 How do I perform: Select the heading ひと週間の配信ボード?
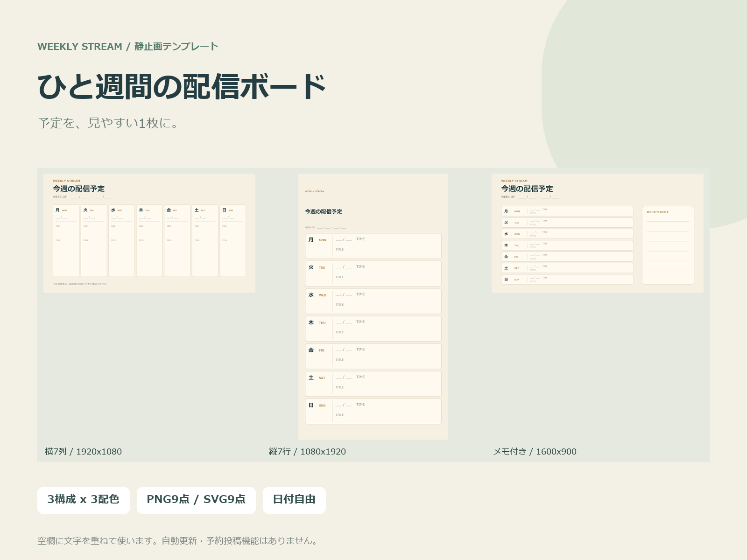tap(181, 87)
